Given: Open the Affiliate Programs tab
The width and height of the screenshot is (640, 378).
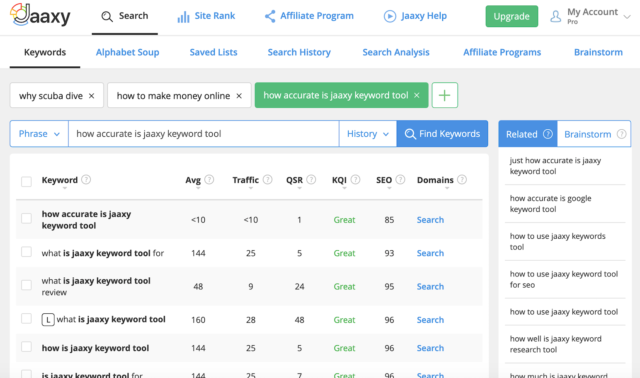Looking at the screenshot, I should pos(502,52).
